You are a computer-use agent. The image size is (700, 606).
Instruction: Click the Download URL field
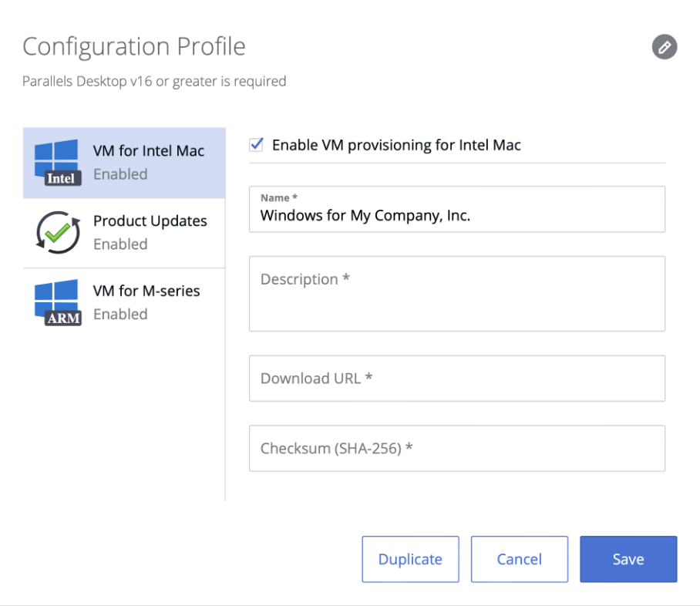pos(457,378)
